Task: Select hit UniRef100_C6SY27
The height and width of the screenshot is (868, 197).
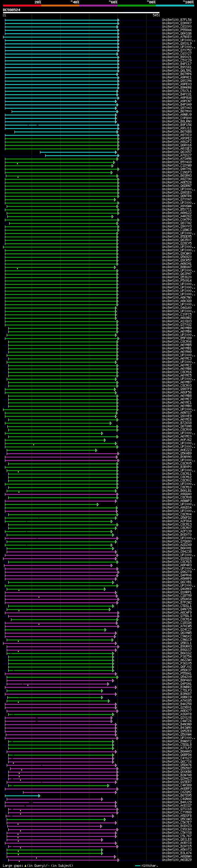Action: point(177,54)
